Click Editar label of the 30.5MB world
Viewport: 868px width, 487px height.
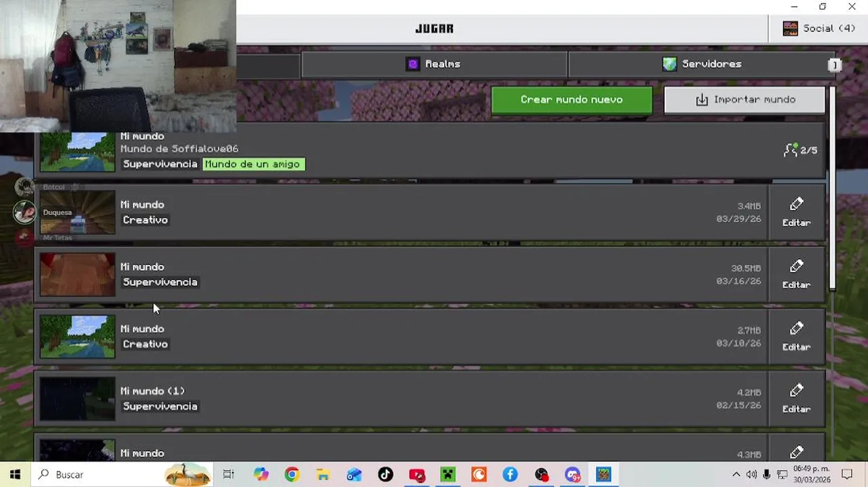click(x=796, y=285)
